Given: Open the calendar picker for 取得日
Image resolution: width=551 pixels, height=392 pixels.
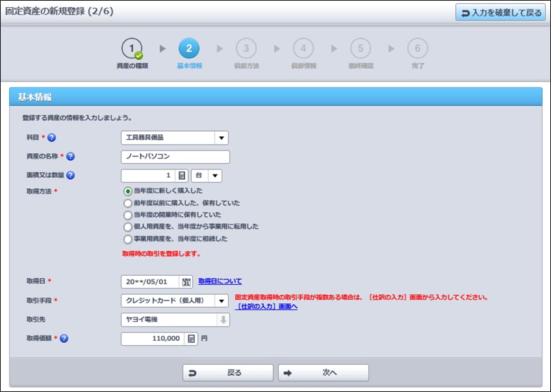Looking at the screenshot, I should 187,282.
